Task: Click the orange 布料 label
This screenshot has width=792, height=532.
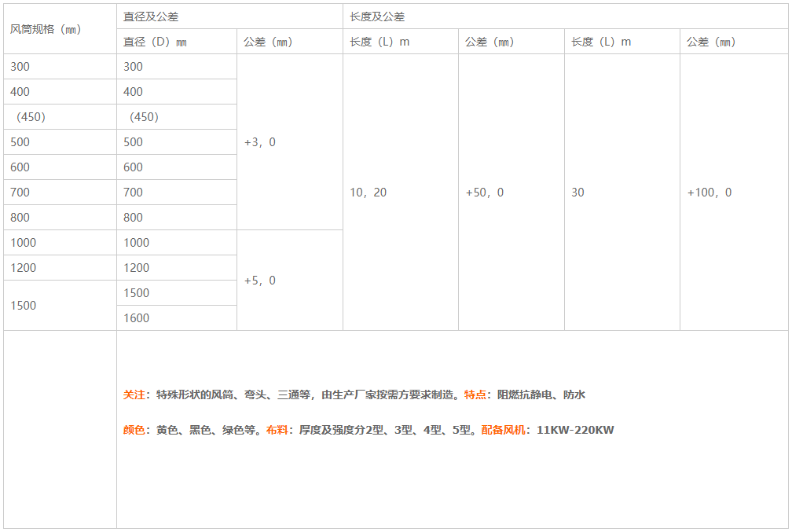Action: [x=277, y=430]
